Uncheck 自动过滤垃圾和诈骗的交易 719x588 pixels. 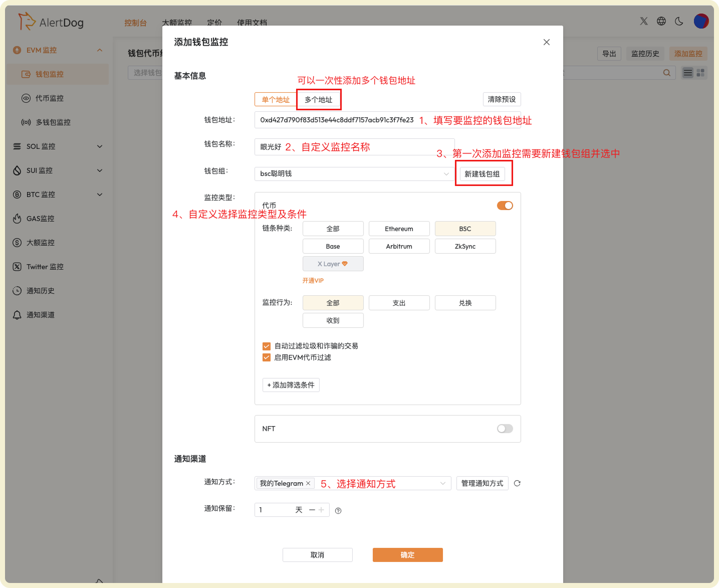(x=267, y=346)
